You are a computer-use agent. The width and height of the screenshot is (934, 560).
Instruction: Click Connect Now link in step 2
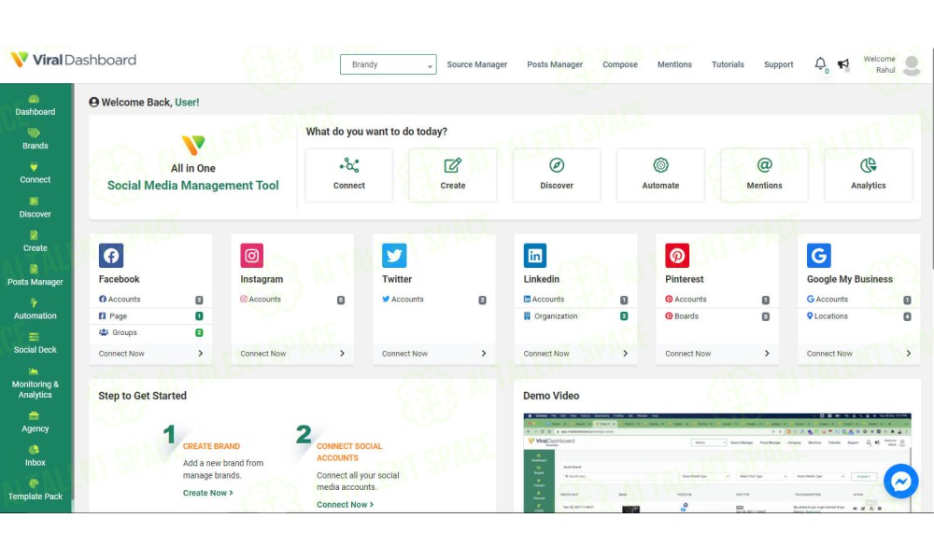(345, 505)
